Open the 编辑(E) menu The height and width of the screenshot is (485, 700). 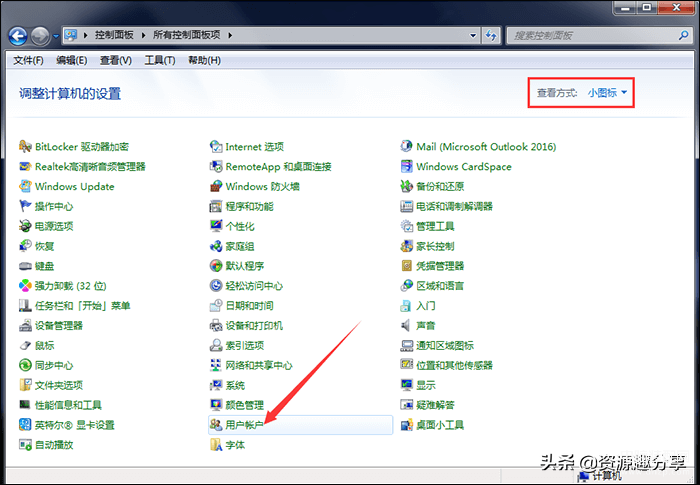(71, 60)
